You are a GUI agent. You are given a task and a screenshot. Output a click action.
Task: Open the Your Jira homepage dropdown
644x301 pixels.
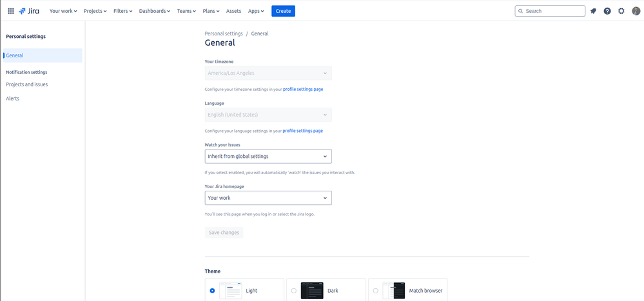click(x=268, y=198)
